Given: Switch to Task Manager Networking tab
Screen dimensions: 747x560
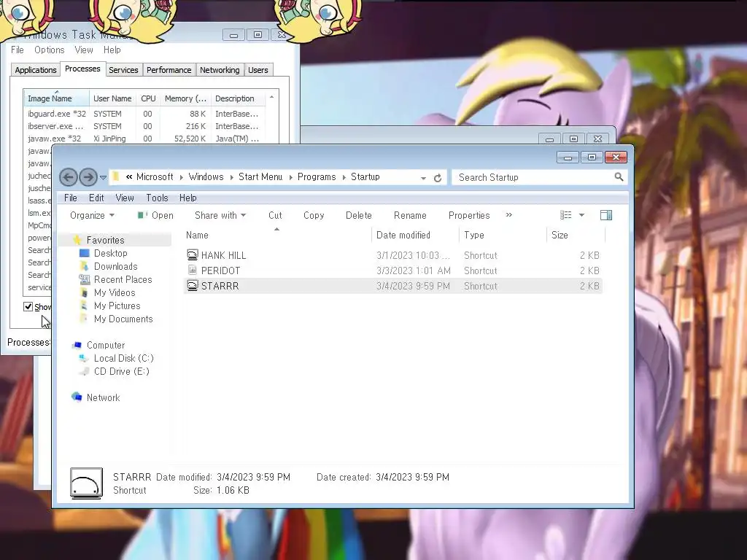Looking at the screenshot, I should [220, 70].
